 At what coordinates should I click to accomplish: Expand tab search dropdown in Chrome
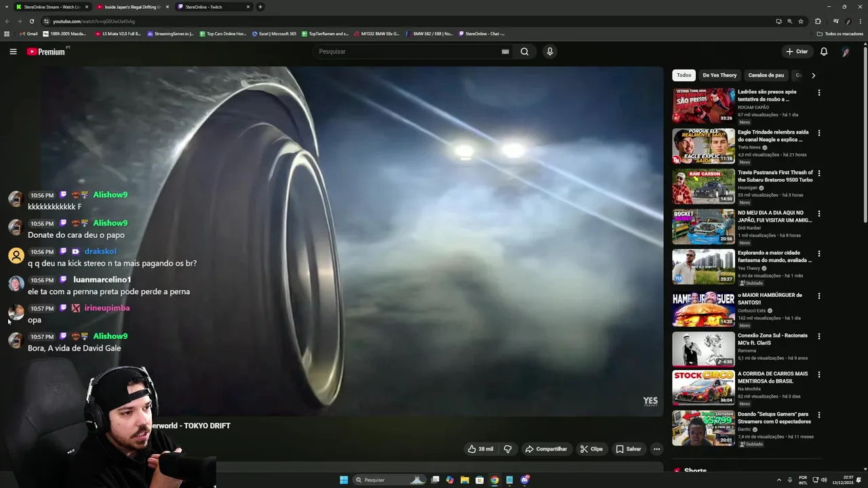7,7
